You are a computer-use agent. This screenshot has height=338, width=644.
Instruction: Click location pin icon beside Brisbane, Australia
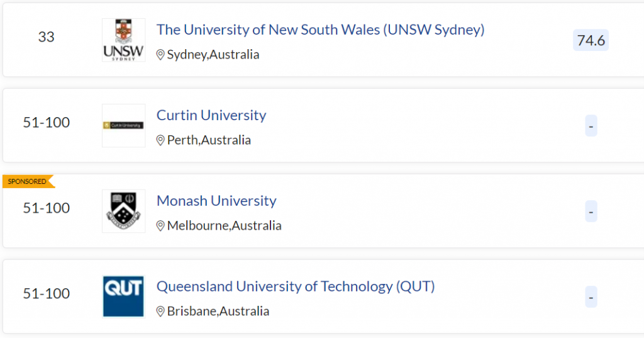pos(160,312)
